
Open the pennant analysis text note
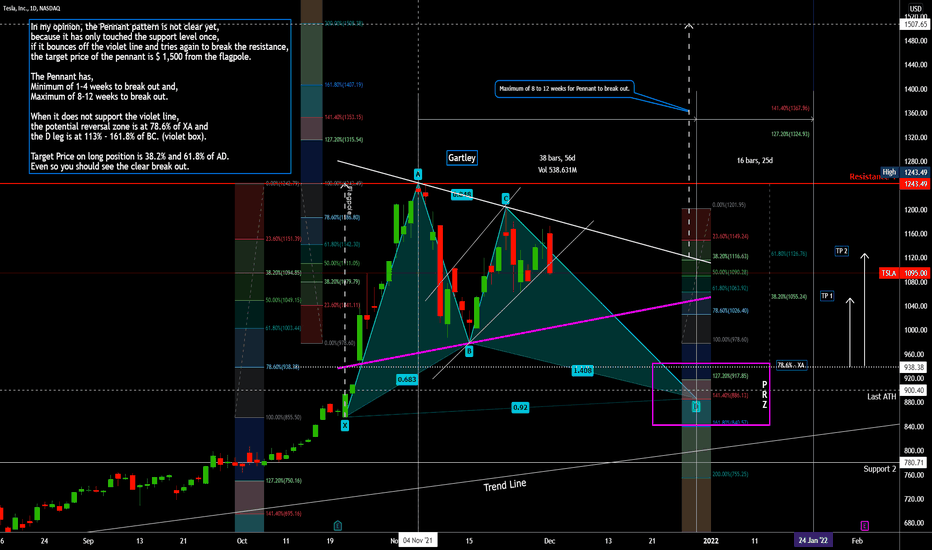pos(160,96)
